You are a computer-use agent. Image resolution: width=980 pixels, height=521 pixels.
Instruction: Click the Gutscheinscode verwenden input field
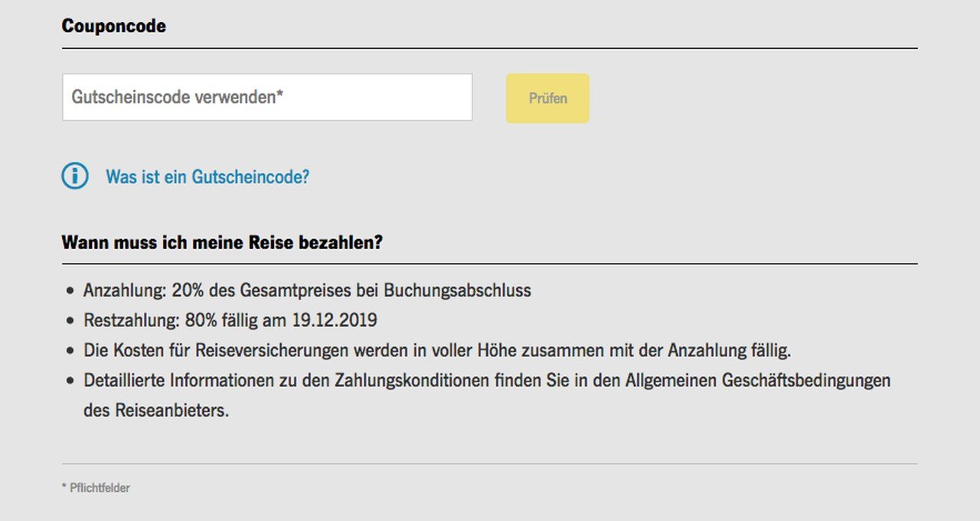click(267, 97)
